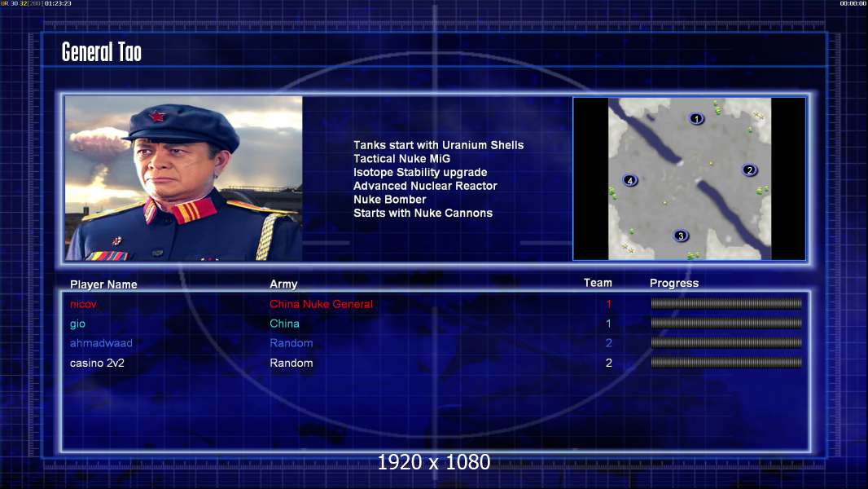Click the Team column header
The width and height of the screenshot is (868, 489).
coord(598,283)
